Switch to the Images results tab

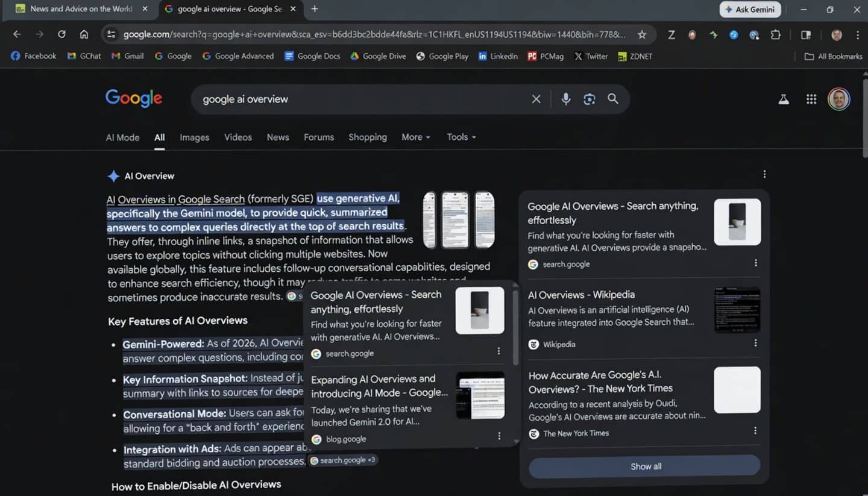194,137
